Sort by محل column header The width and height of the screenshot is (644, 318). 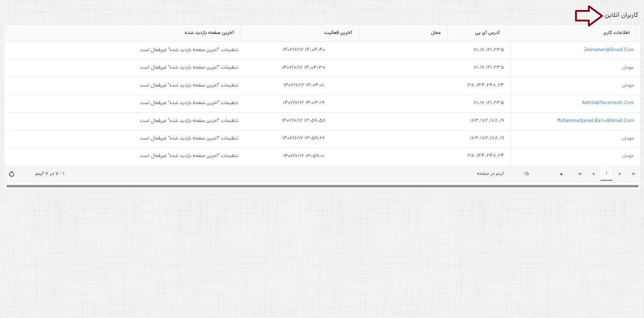coord(435,33)
